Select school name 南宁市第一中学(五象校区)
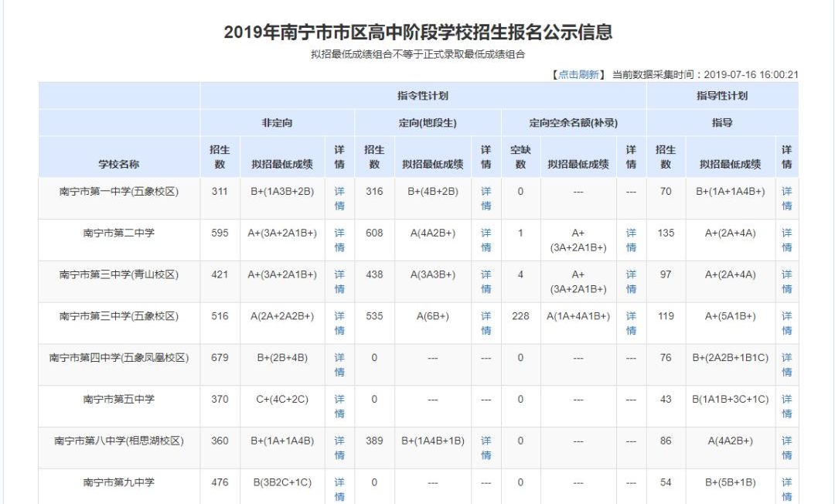The height and width of the screenshot is (504, 835). click(119, 192)
